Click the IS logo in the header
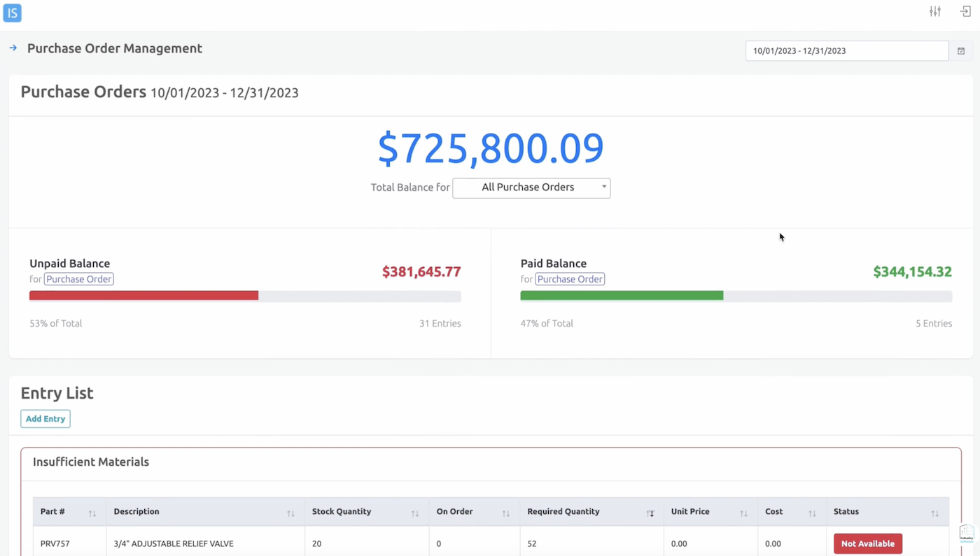This screenshot has width=980, height=556. point(12,13)
